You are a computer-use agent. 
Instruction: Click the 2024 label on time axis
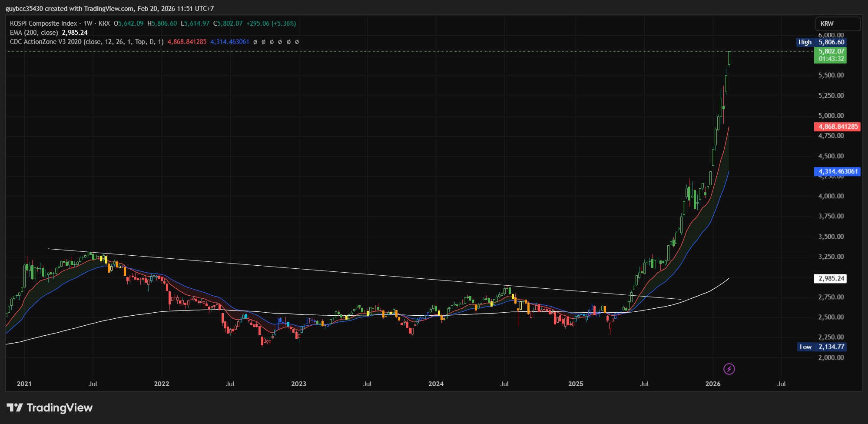pyautogui.click(x=436, y=384)
